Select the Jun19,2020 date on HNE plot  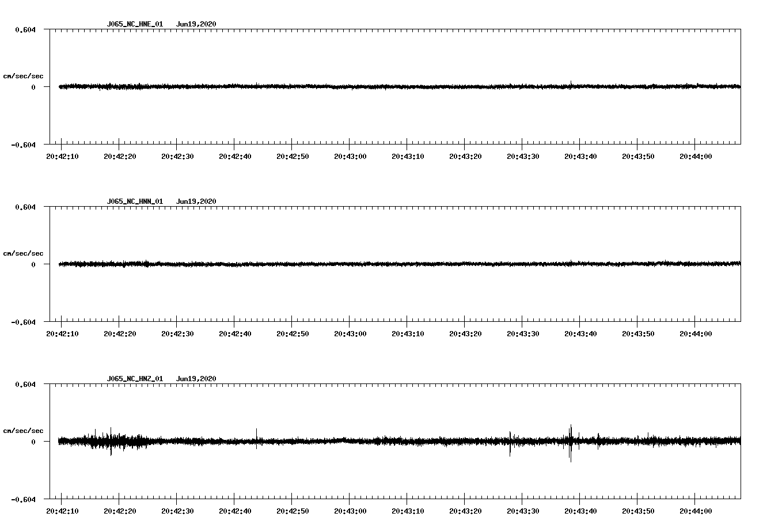[196, 24]
